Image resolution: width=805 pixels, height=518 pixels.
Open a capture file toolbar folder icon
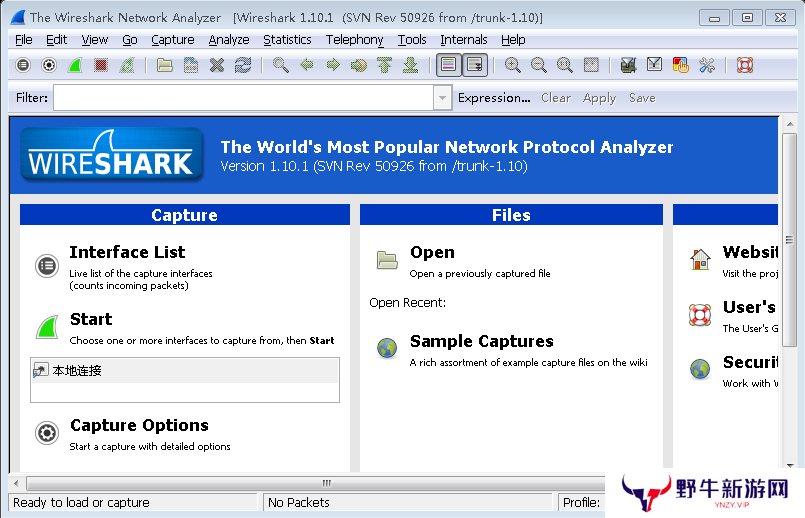[x=165, y=65]
